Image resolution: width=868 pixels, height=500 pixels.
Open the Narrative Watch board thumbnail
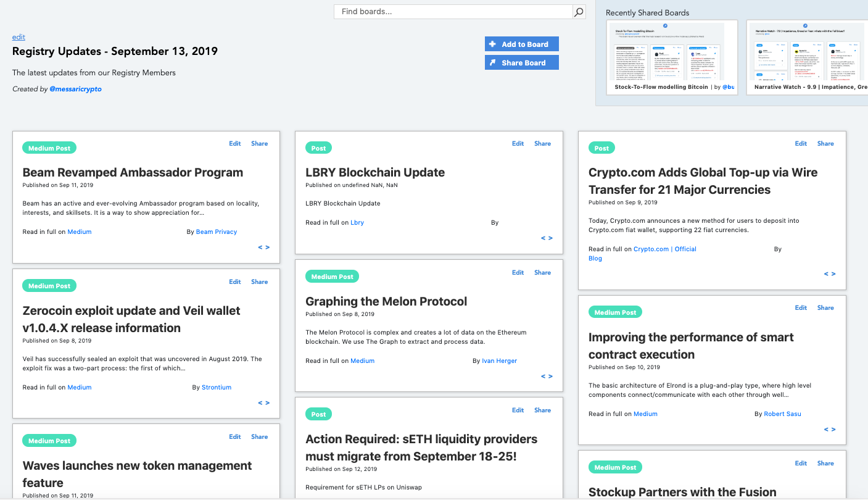(x=807, y=56)
